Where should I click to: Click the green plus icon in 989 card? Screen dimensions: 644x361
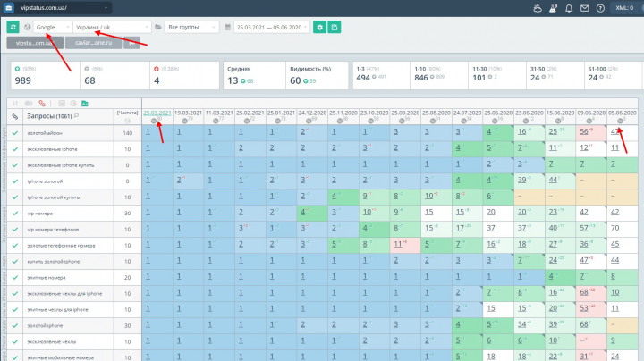click(17, 69)
